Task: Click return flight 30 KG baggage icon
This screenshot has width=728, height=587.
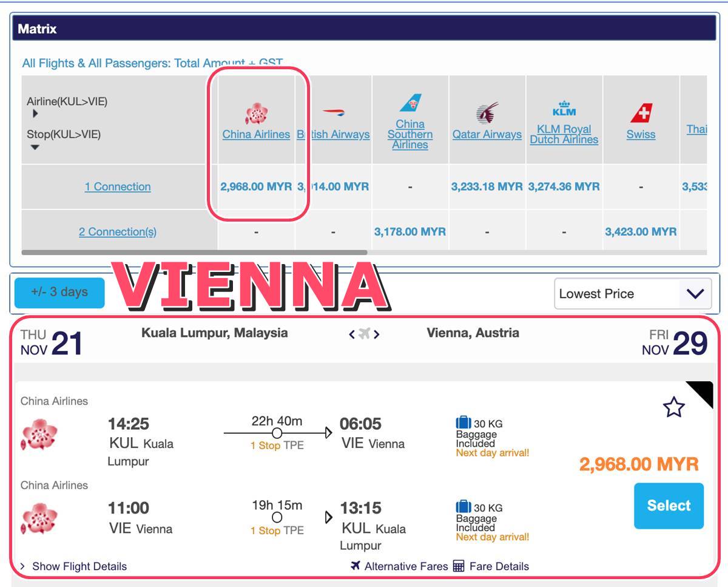Action: pyautogui.click(x=463, y=506)
